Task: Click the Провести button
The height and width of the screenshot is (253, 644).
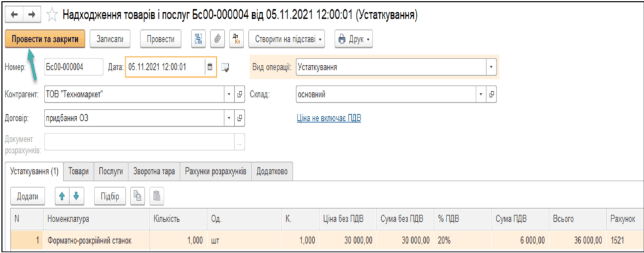Action: 160,39
